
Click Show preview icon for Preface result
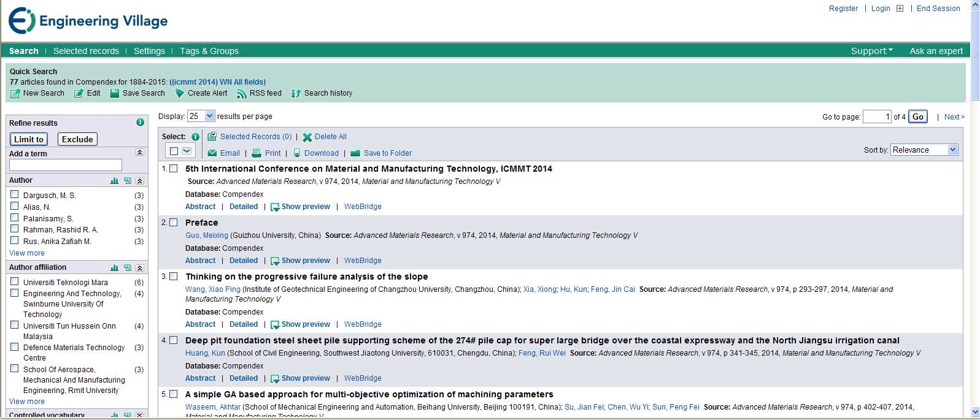point(275,261)
